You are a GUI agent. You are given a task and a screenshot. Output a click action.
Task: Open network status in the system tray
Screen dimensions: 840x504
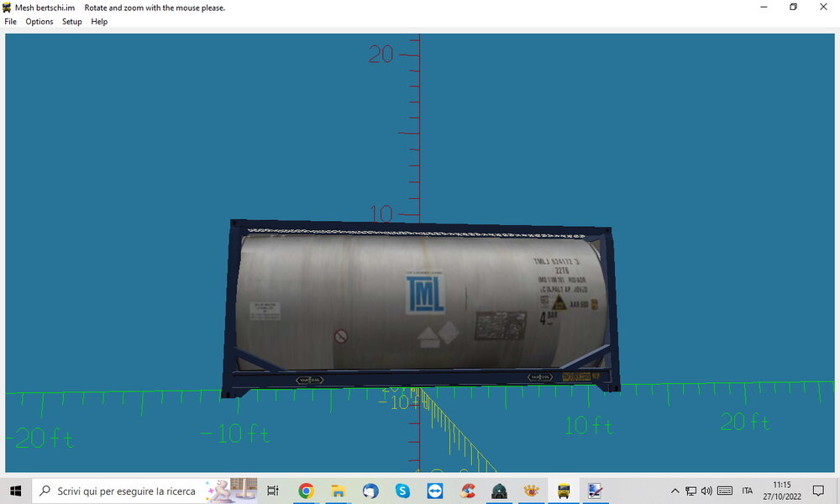(691, 491)
